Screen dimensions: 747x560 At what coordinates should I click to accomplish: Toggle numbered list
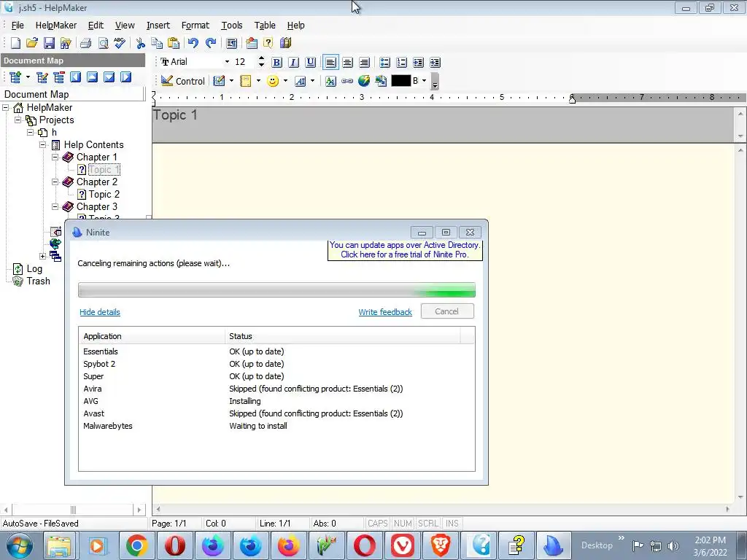[x=402, y=63]
